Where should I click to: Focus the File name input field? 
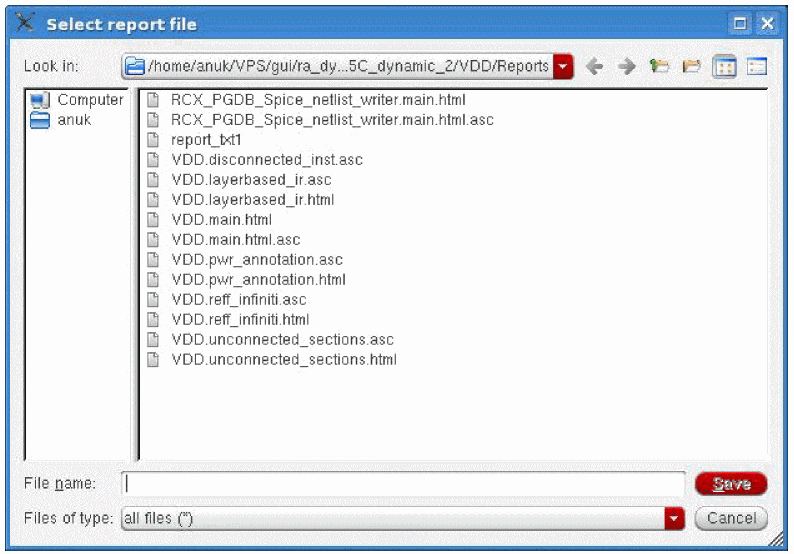403,484
